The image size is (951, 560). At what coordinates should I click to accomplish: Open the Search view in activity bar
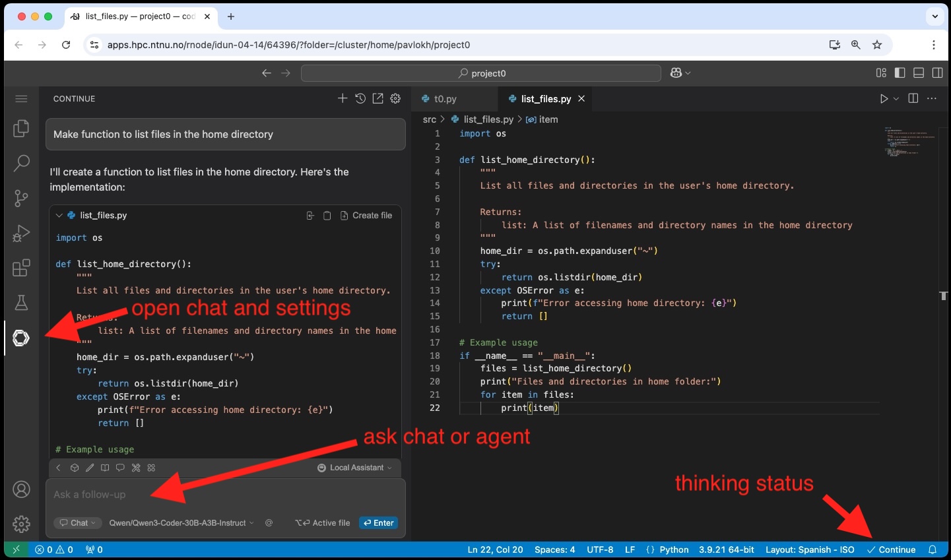click(21, 163)
